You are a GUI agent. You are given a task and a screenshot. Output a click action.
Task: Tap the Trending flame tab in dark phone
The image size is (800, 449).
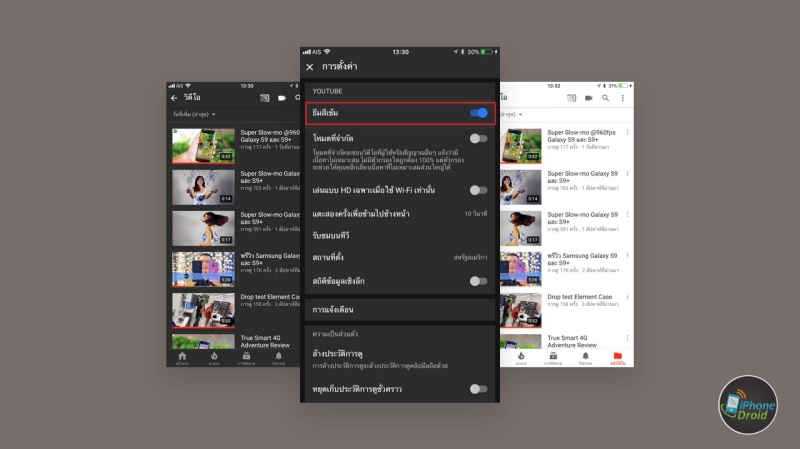[214, 356]
